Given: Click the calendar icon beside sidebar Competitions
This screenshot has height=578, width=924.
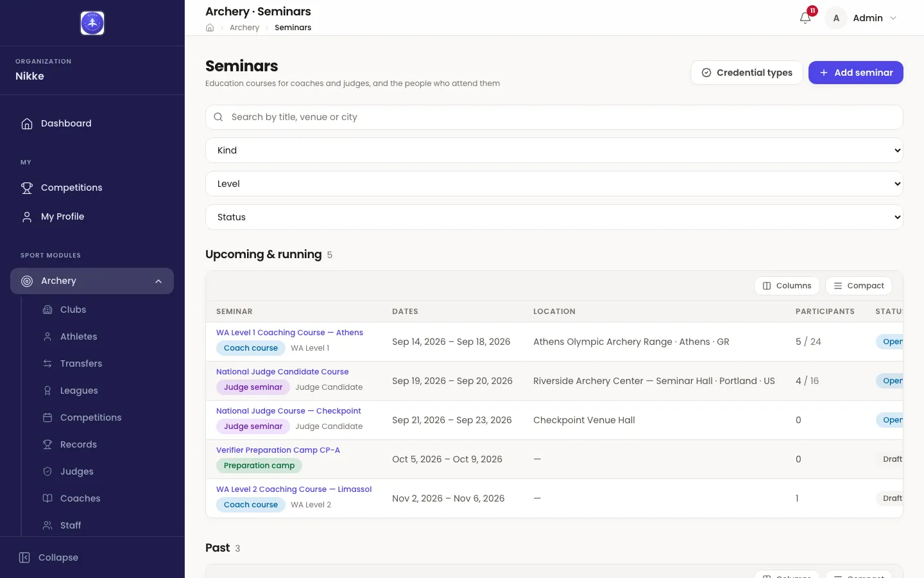Looking at the screenshot, I should [x=47, y=417].
